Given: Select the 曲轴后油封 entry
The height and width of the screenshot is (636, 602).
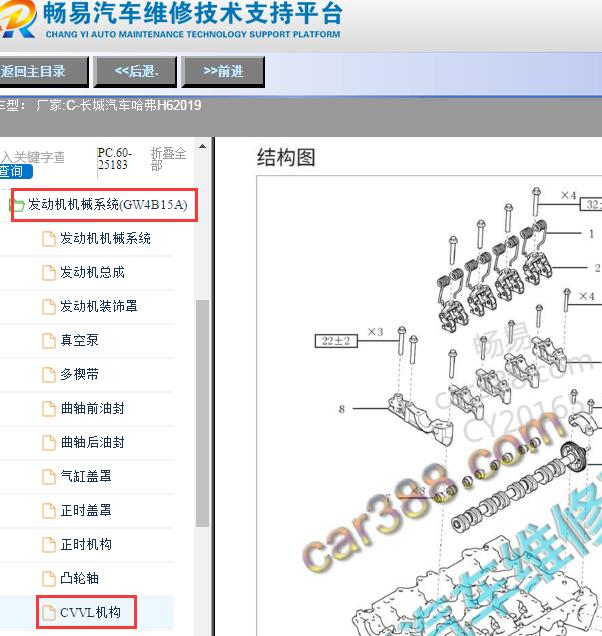Looking at the screenshot, I should 92,443.
